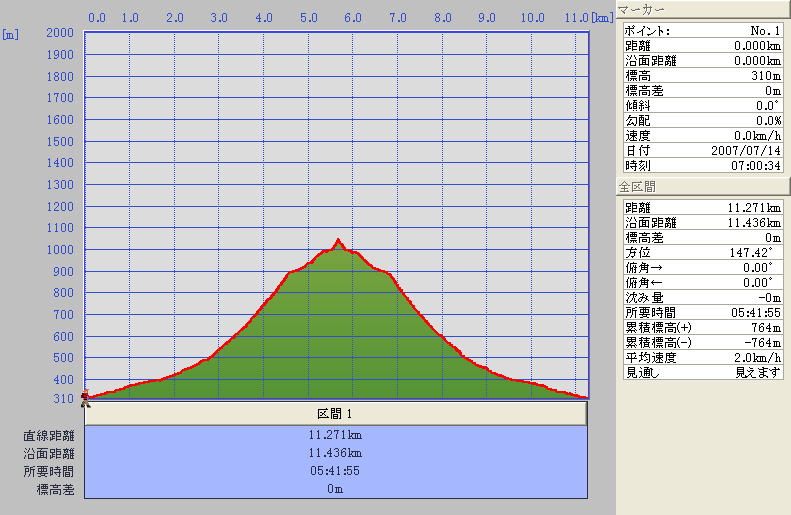Click the 直線距離 label left of table
The width and height of the screenshot is (791, 515).
click(49, 436)
